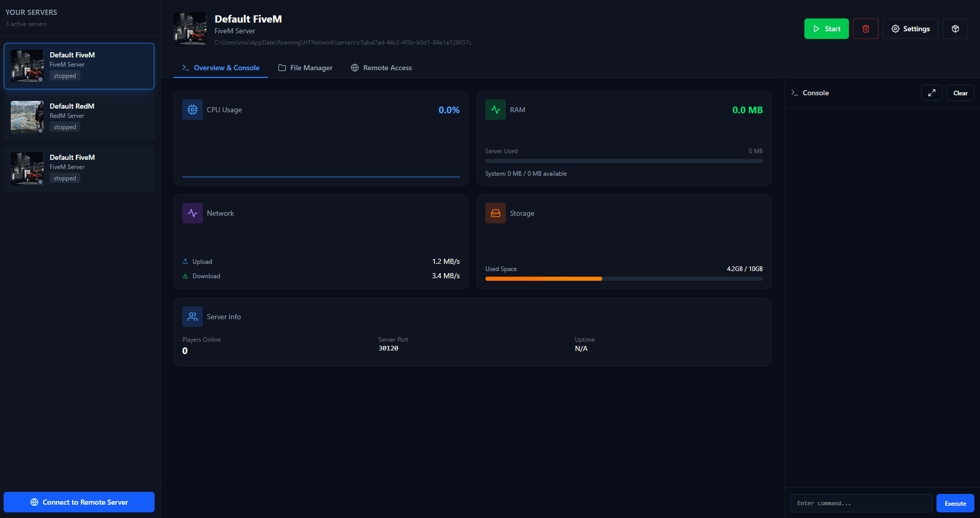Image resolution: width=980 pixels, height=518 pixels.
Task: Expand the console to fullscreen
Action: click(931, 93)
